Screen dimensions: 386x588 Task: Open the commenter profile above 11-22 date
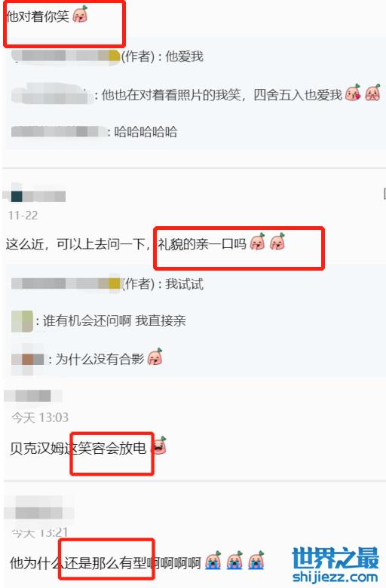click(x=36, y=196)
